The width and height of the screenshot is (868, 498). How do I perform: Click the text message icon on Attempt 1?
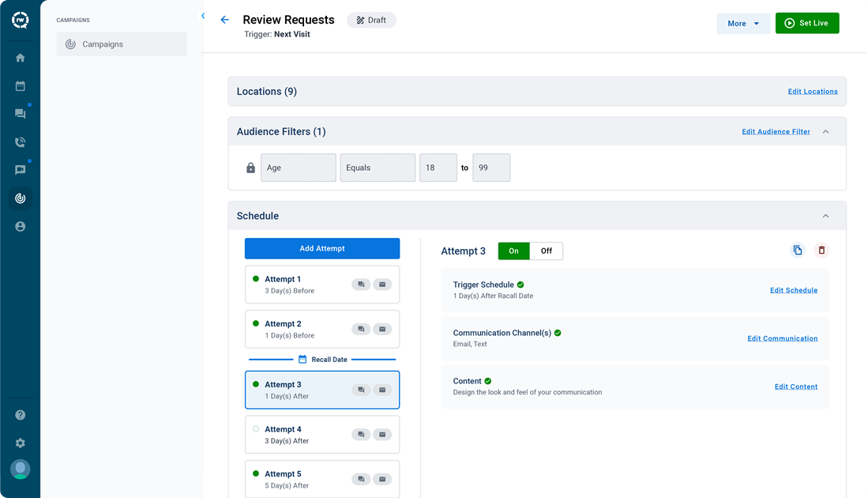[361, 285]
